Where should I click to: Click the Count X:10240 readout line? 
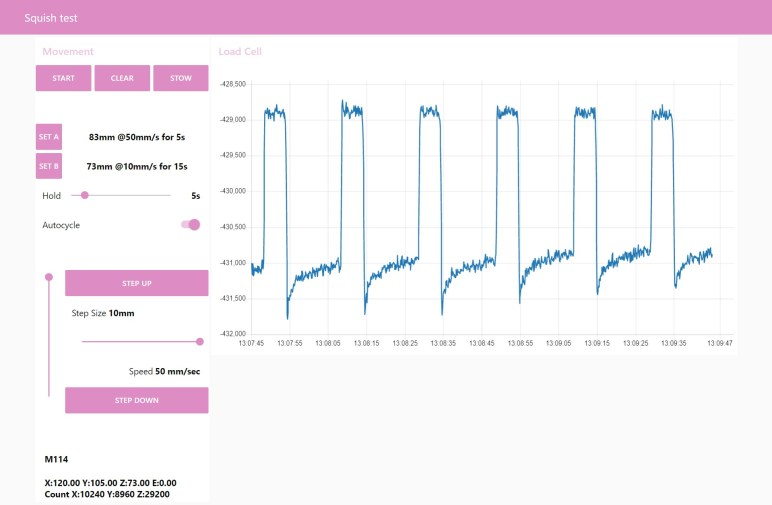coord(107,494)
